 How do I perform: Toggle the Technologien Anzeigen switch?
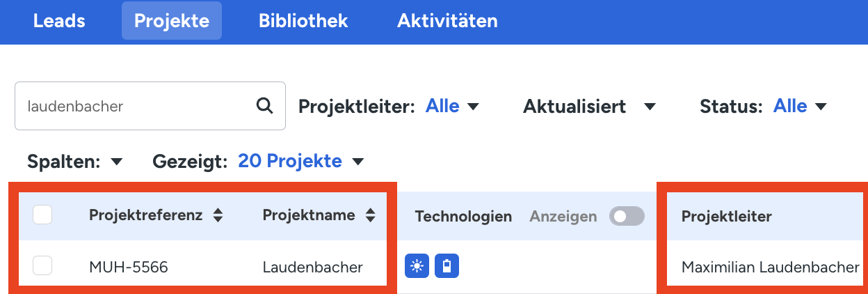(626, 217)
